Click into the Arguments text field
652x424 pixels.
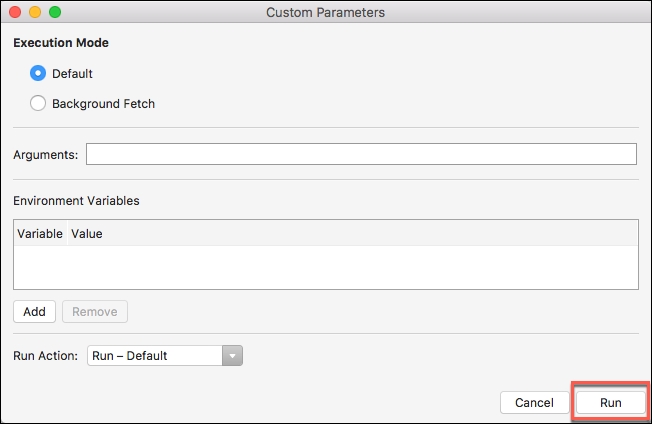[361, 154]
